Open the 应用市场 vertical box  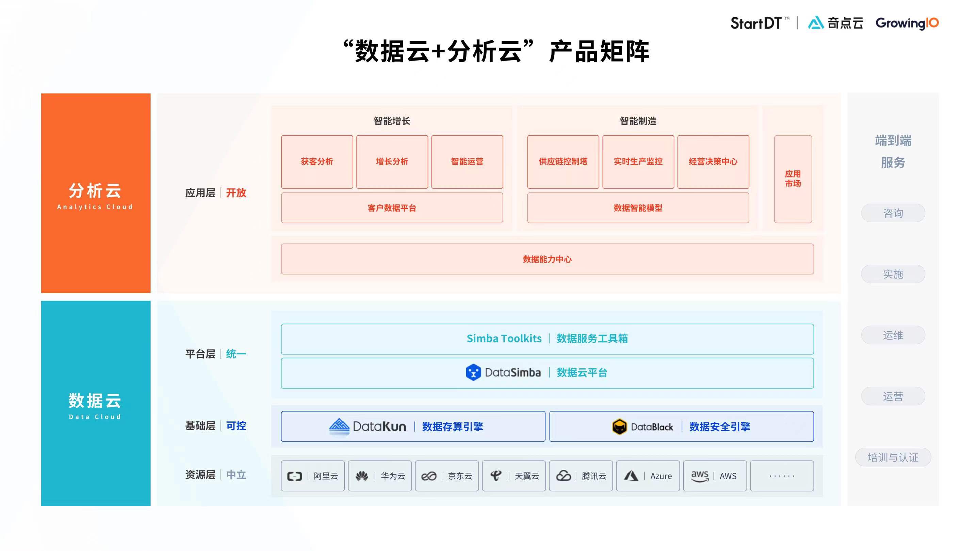[793, 179]
